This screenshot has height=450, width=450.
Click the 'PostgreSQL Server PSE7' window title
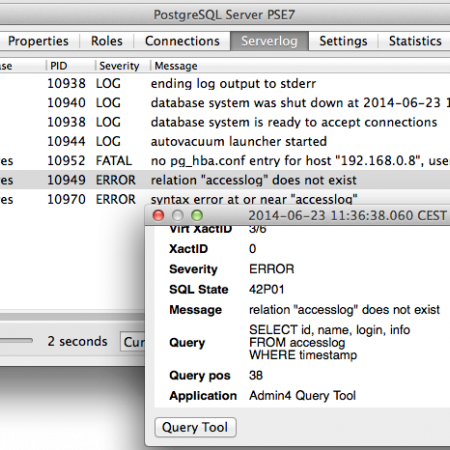[224, 15]
